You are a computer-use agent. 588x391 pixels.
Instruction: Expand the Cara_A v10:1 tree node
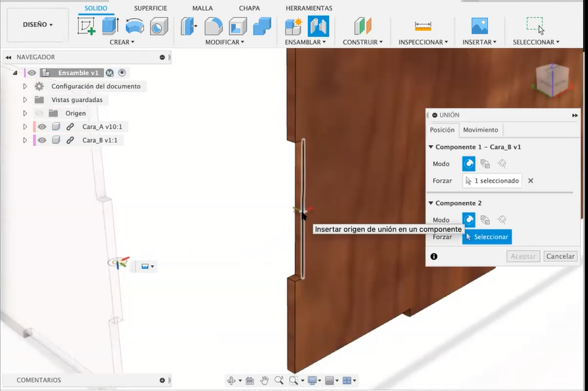25,126
